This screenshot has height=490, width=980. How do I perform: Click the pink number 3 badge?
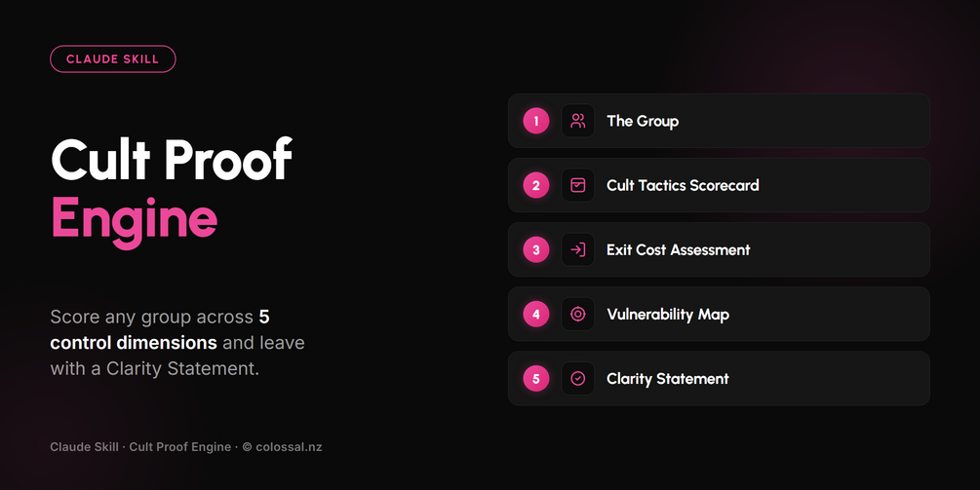536,249
